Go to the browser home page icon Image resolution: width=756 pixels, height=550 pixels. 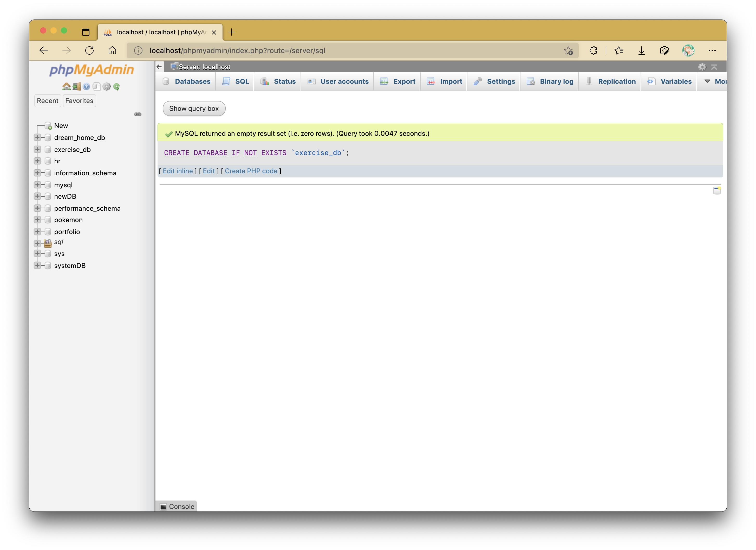(112, 50)
